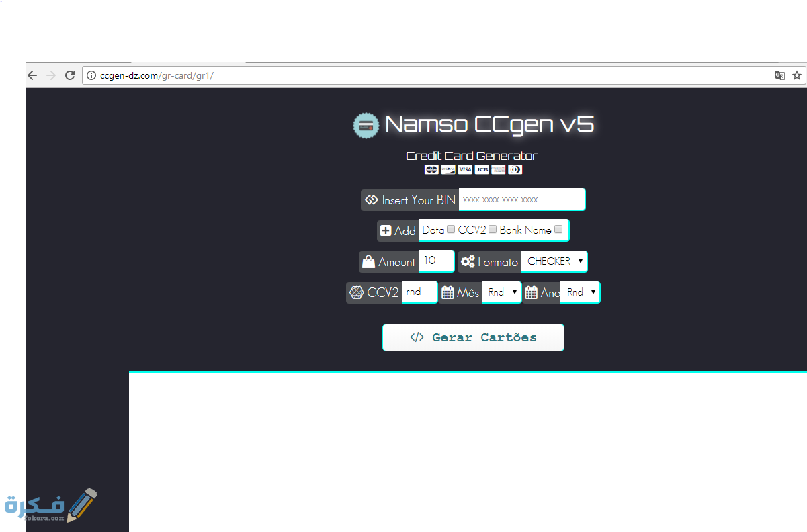Enable the Data checkbox
The width and height of the screenshot is (807, 532).
tap(451, 229)
